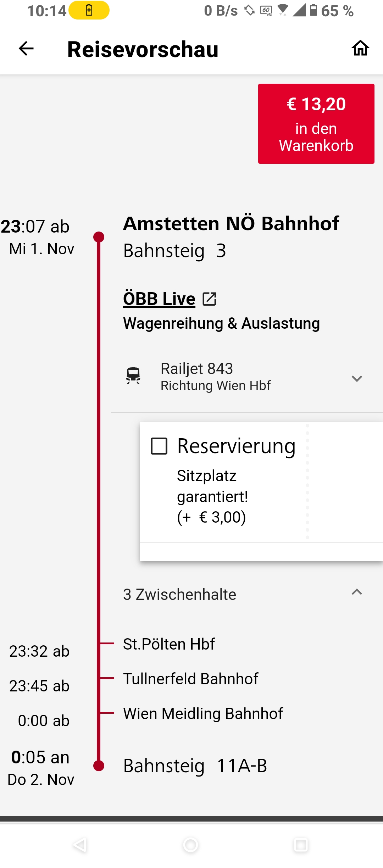
Task: Enable the Reservierung checkbox
Action: click(x=159, y=446)
